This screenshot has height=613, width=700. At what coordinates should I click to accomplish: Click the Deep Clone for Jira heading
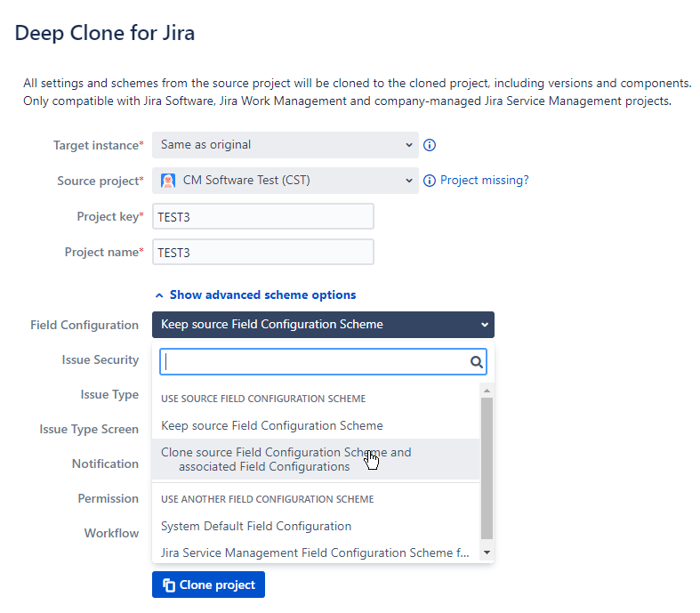pos(105,33)
